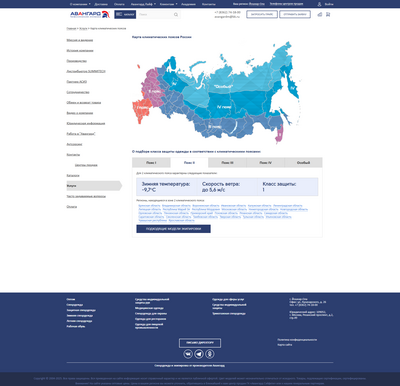Expand the Коллекции dropdown

pyautogui.click(x=168, y=4)
